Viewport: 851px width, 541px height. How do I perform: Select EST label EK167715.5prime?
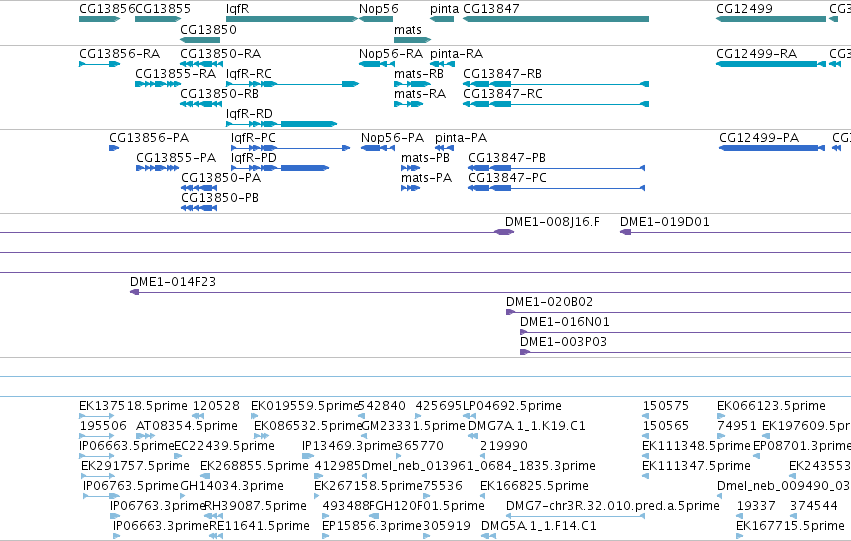pos(791,527)
